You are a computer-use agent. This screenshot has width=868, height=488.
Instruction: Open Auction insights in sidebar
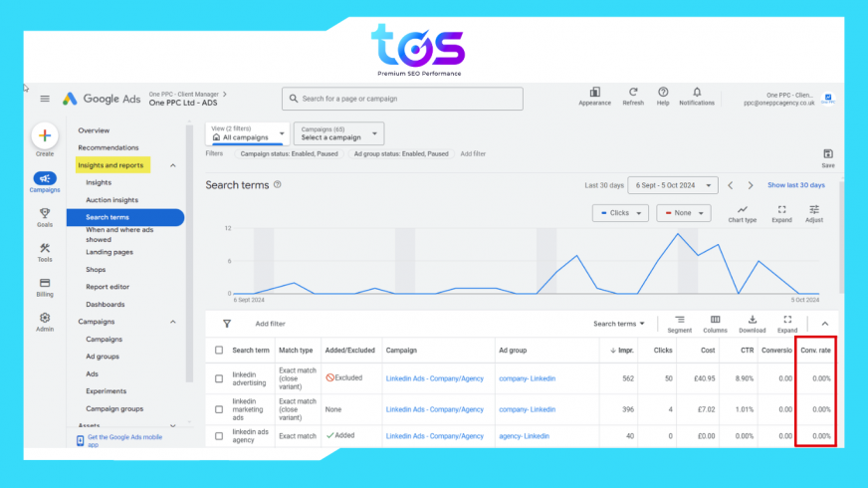coord(111,200)
